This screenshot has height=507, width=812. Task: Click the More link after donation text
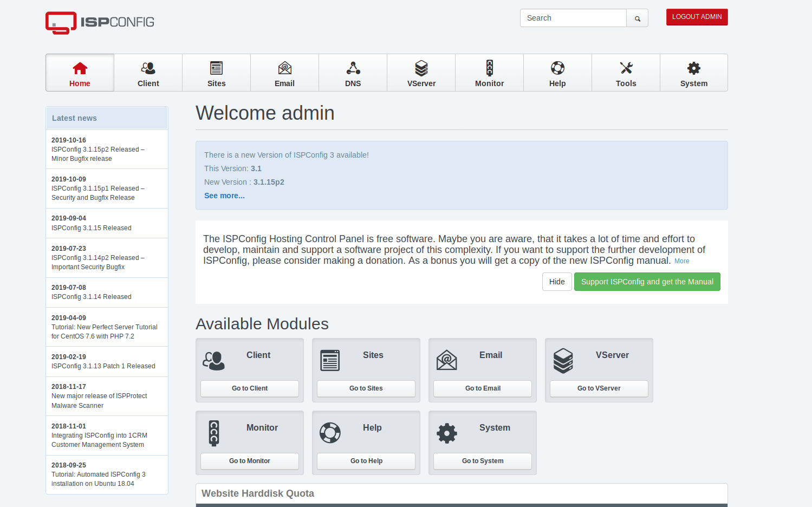681,261
